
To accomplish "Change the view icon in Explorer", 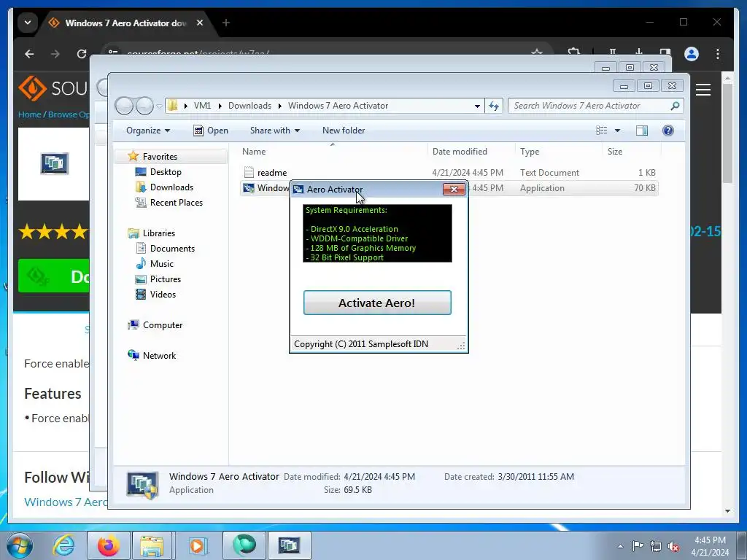I will pos(602,131).
